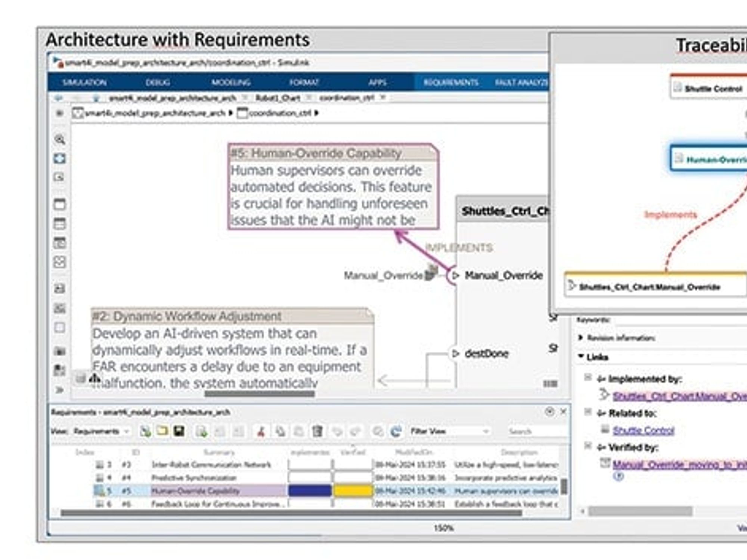Collapse the Implemented by group
The image size is (747, 560).
(x=588, y=377)
